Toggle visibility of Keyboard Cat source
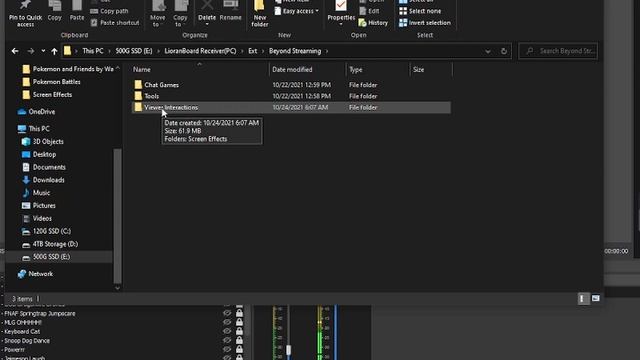The image size is (640, 360). pos(227,331)
